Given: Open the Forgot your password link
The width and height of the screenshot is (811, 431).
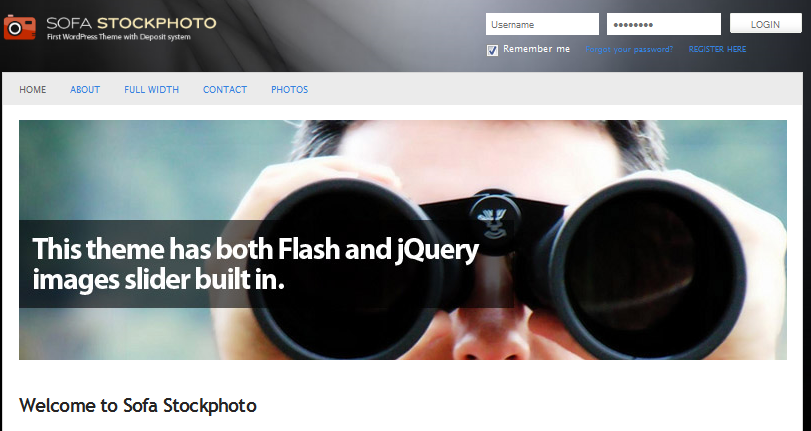Looking at the screenshot, I should 629,49.
